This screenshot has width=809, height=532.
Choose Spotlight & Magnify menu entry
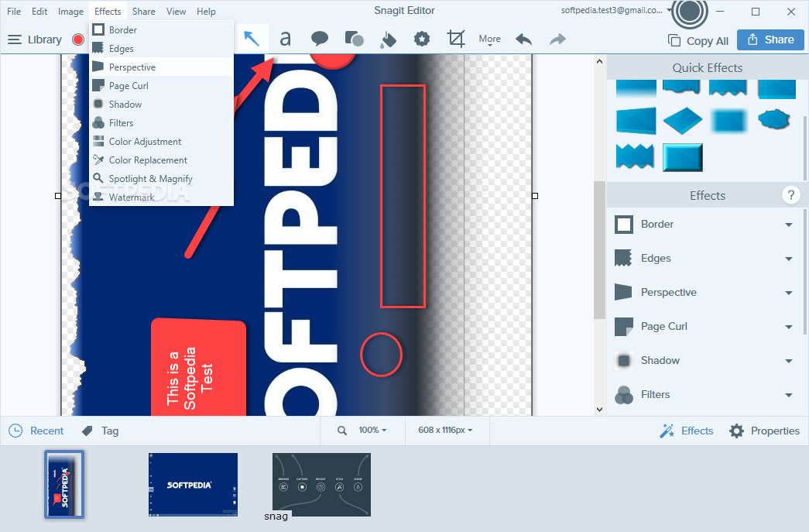(x=162, y=179)
